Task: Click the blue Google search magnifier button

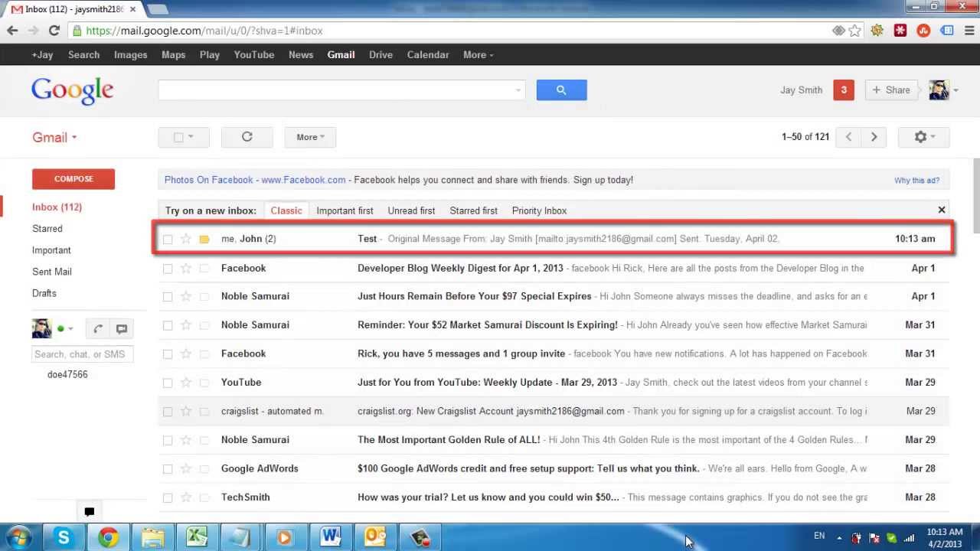Action: (x=561, y=90)
